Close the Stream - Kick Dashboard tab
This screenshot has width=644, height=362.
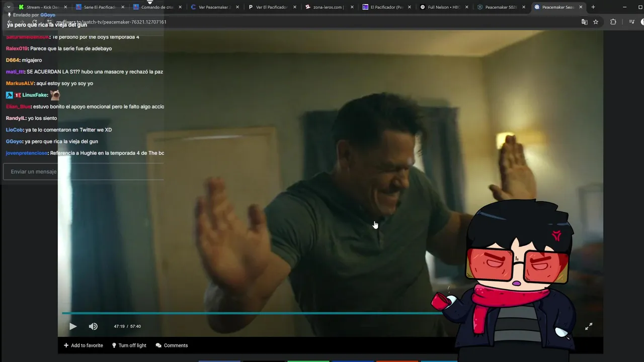[65, 7]
